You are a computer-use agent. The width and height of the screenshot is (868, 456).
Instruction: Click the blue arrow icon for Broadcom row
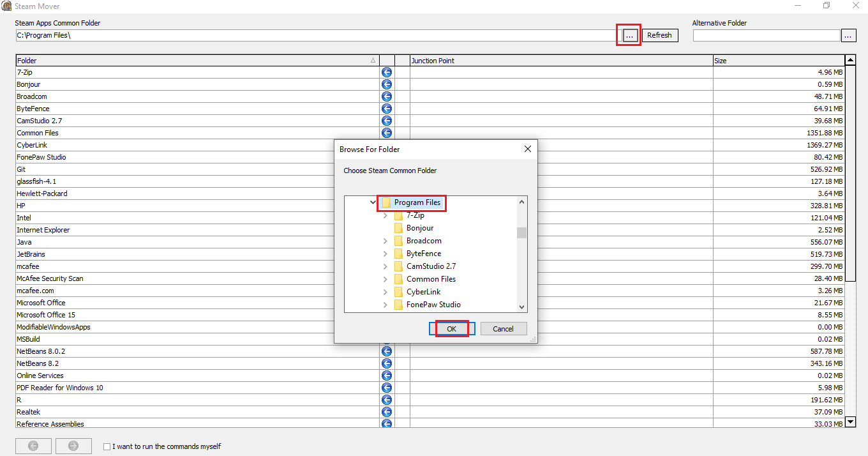(387, 96)
